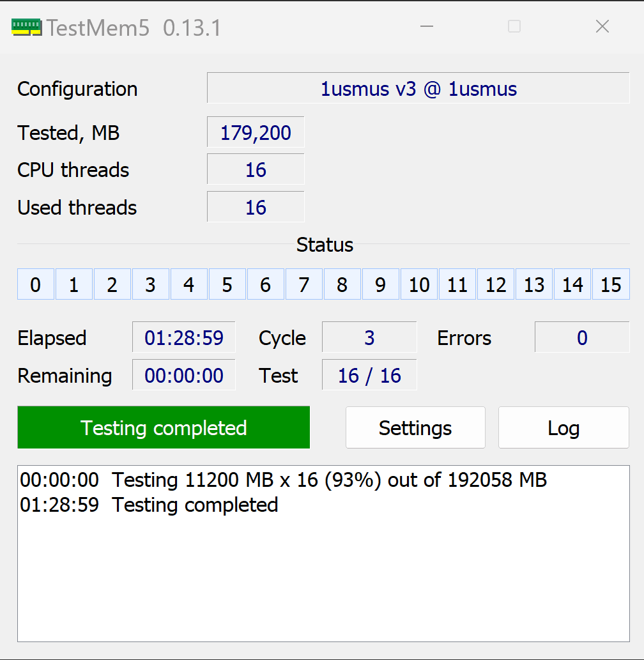
Task: Select thread status box 7
Action: point(304,284)
